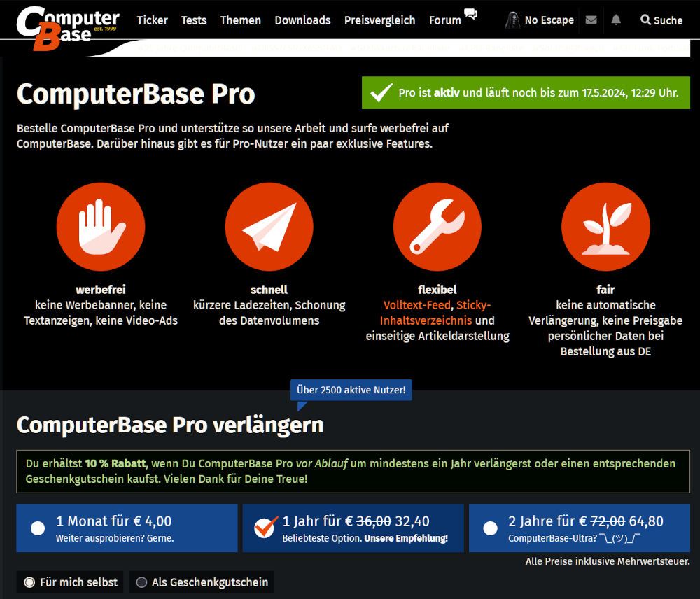Open the Themen menu item
The image size is (700, 599).
[241, 20]
